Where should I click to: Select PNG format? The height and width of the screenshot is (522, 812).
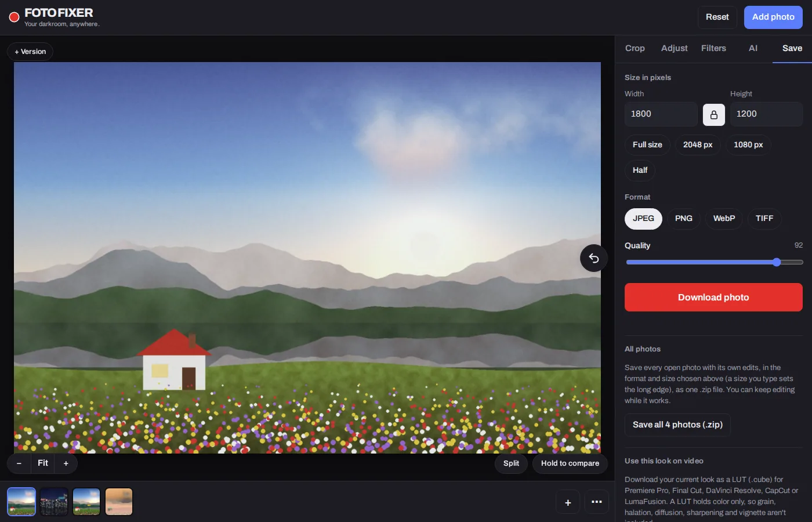click(x=684, y=219)
